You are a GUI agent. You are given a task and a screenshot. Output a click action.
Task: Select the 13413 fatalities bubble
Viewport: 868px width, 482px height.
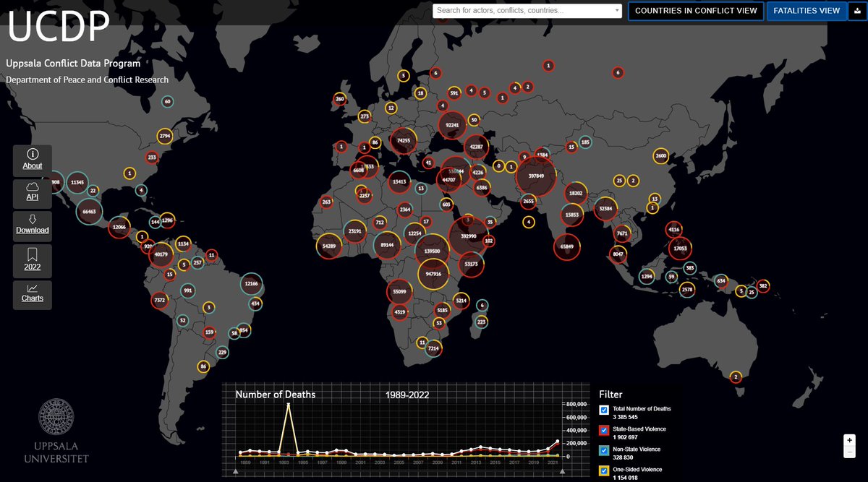[x=399, y=182]
